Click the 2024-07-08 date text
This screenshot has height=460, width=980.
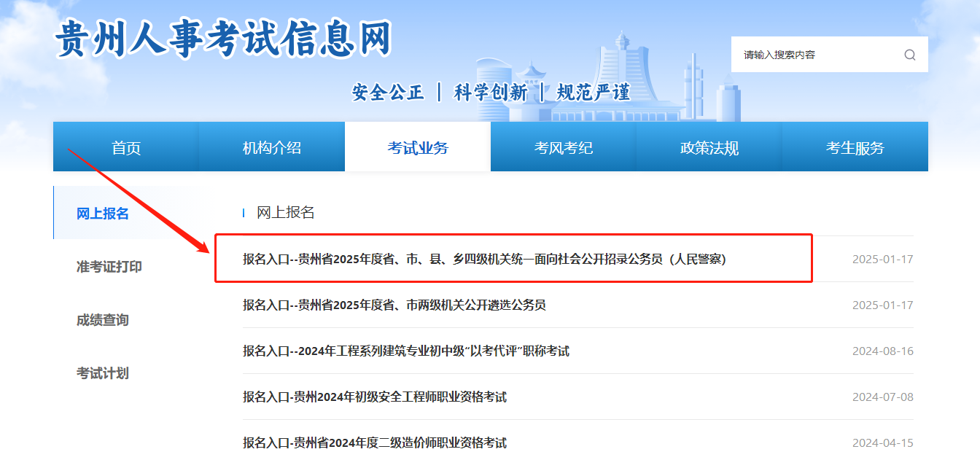pyautogui.click(x=882, y=397)
